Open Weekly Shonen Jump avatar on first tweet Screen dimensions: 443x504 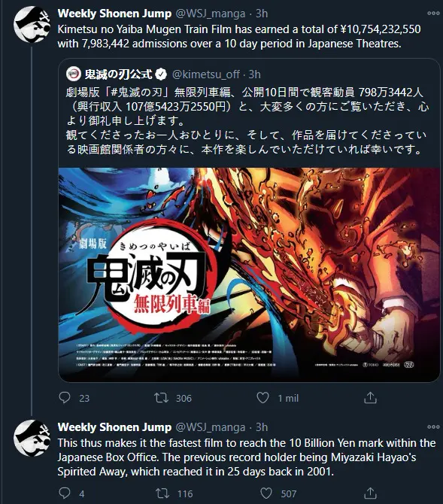(32, 24)
